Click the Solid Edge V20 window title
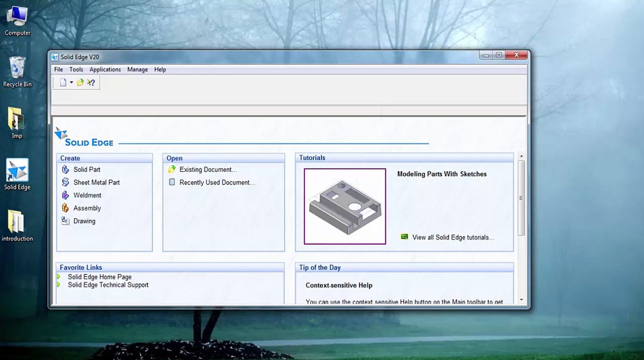Viewport: 644px width, 360px height. tap(80, 57)
